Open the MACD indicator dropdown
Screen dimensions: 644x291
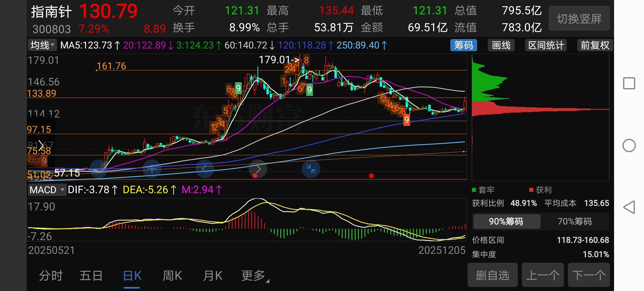coord(47,190)
